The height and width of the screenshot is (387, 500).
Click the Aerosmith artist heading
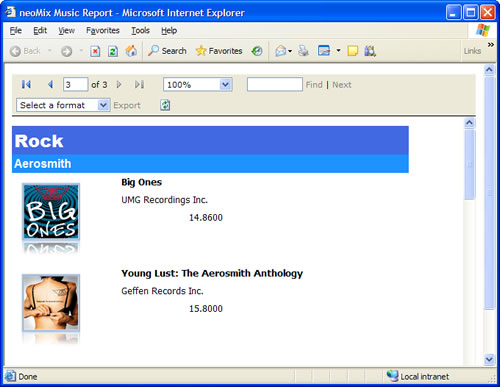43,164
